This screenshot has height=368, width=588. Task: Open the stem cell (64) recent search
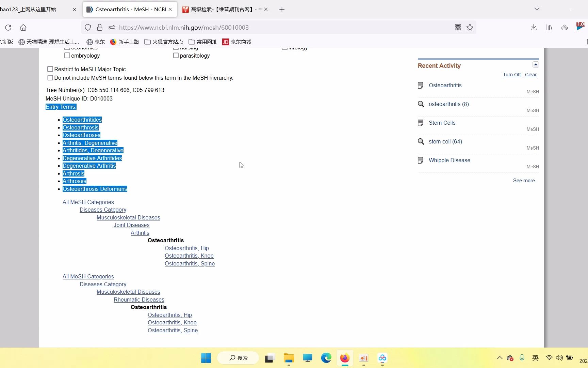(x=445, y=142)
